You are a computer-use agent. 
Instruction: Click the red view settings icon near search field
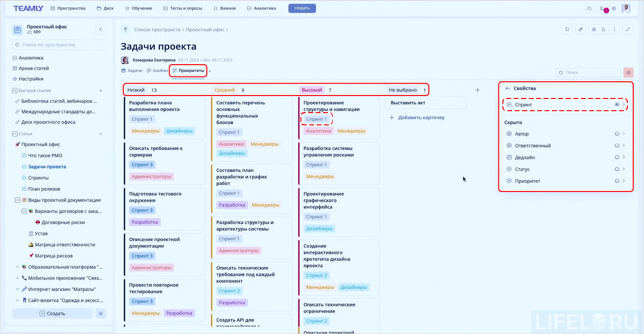(628, 72)
